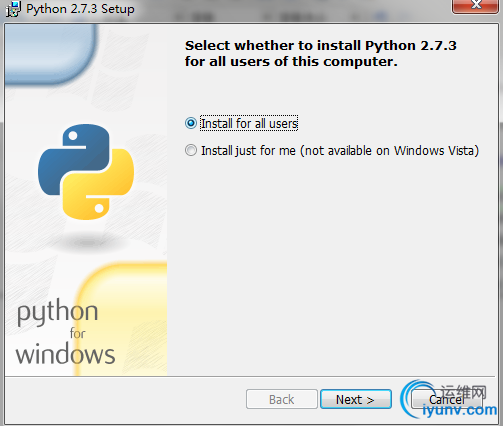Image resolution: width=503 pixels, height=426 pixels.
Task: Click the 'not available on Windows Vista' label text
Action: coord(389,151)
